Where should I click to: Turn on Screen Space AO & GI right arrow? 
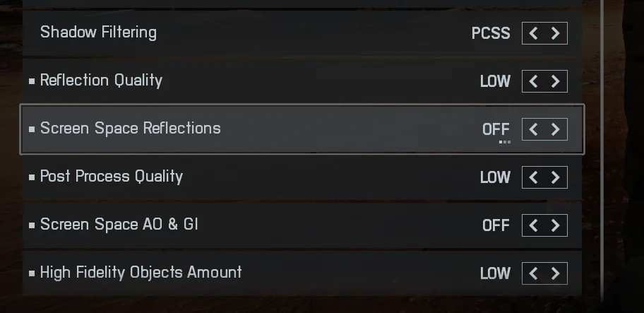556,225
